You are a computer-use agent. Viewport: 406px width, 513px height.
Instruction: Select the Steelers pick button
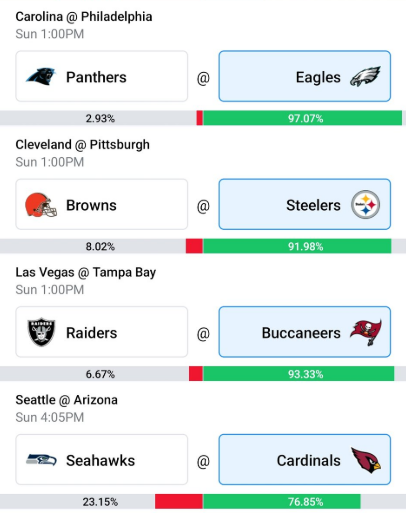(x=305, y=204)
